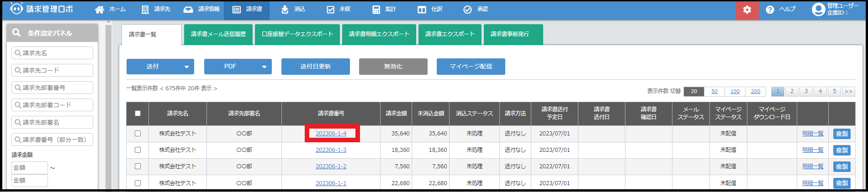Viewport: 868px width, 192px height.
Task: Open 明細一覧 for invoice 202306-1-2
Action: pyautogui.click(x=813, y=166)
